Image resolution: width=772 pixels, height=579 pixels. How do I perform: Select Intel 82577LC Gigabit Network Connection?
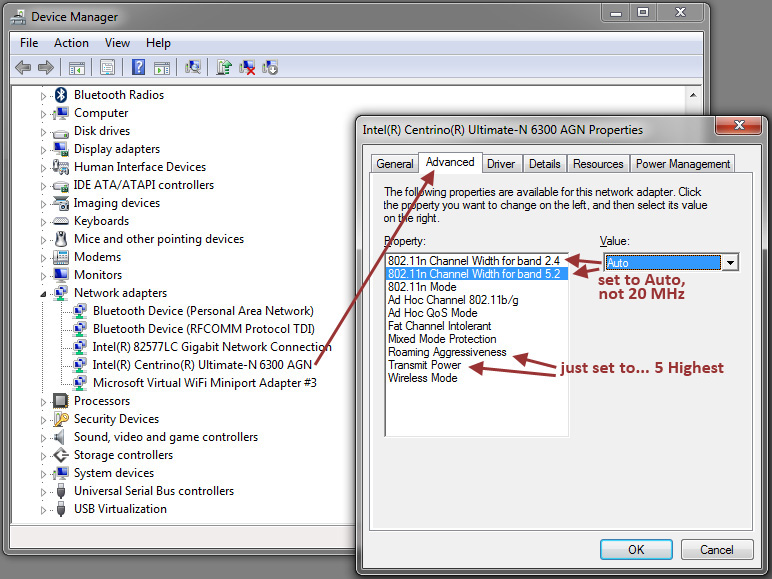[211, 347]
